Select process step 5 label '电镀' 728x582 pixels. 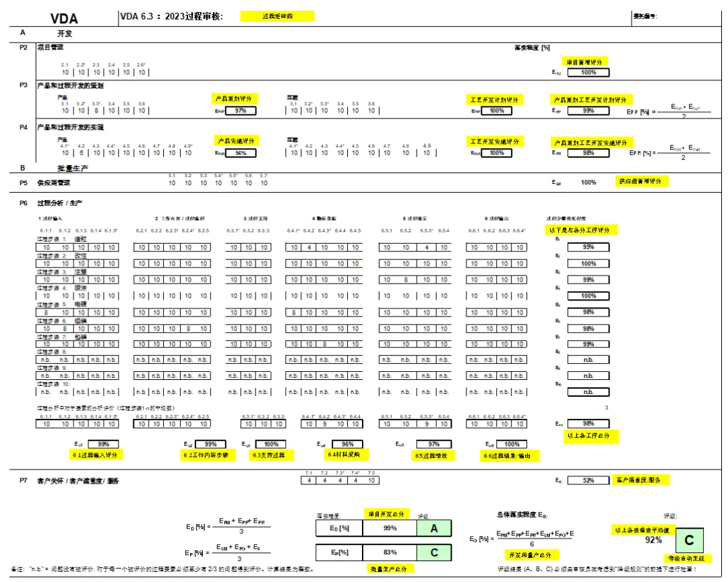(81, 304)
